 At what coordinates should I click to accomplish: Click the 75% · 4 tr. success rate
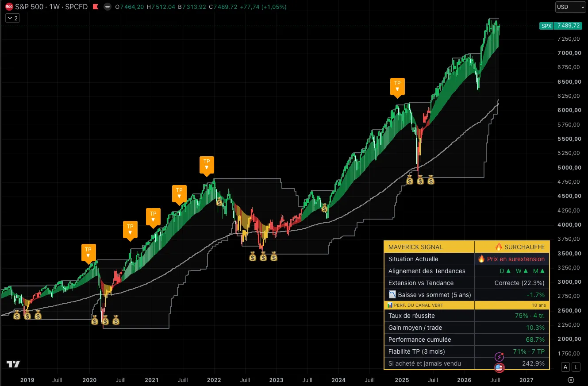(530, 316)
